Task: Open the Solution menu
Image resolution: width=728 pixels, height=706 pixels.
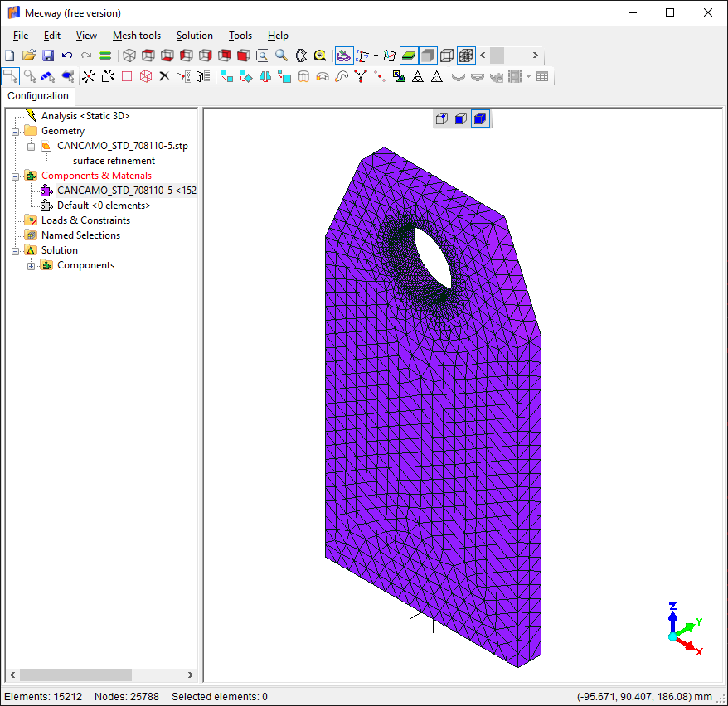Action: [195, 36]
